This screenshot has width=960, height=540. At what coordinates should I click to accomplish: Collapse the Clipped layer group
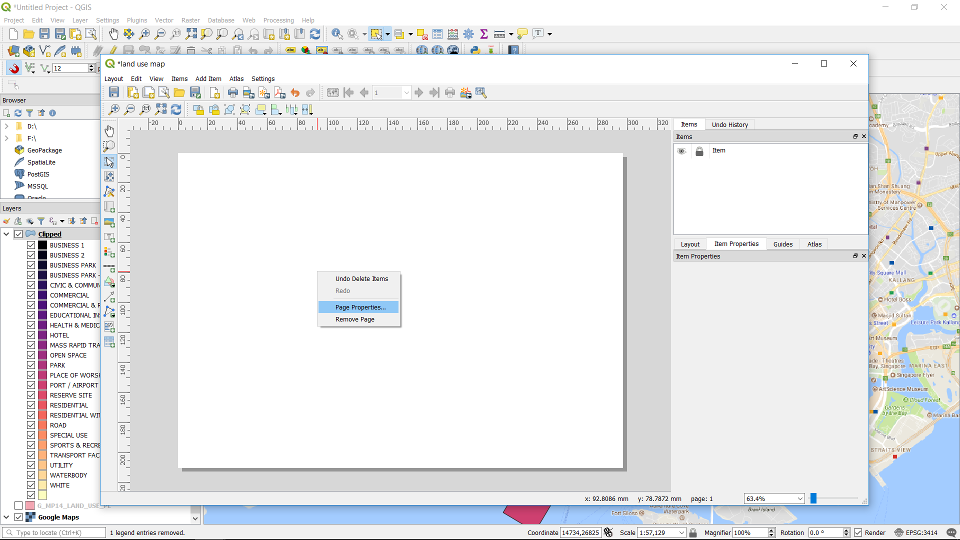(7, 234)
